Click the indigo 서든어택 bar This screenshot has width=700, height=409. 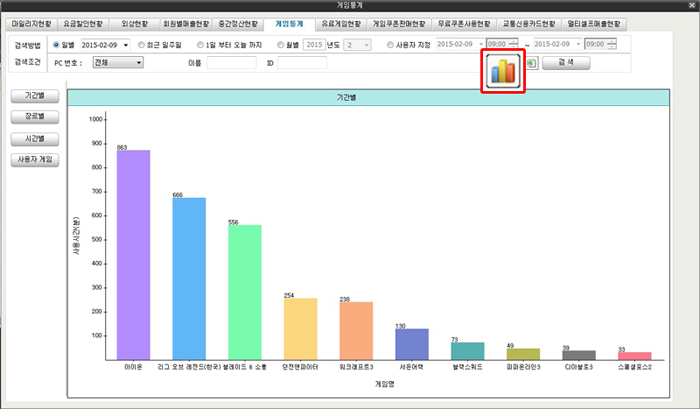412,344
